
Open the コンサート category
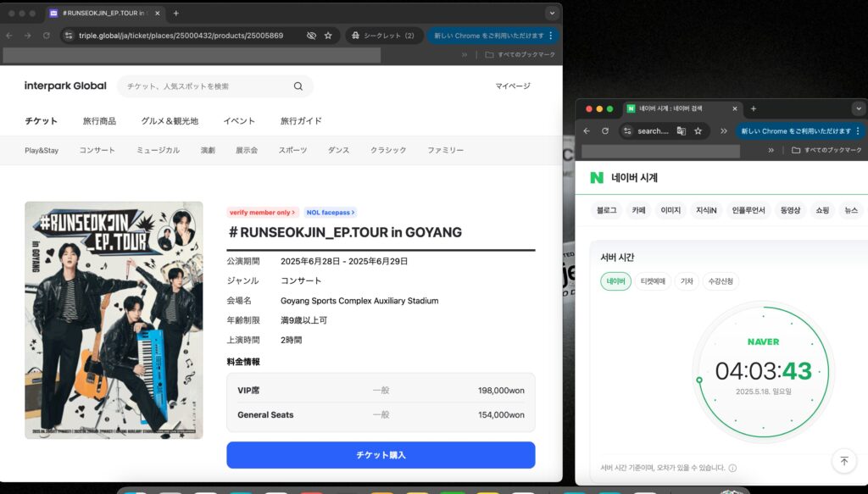tap(97, 151)
